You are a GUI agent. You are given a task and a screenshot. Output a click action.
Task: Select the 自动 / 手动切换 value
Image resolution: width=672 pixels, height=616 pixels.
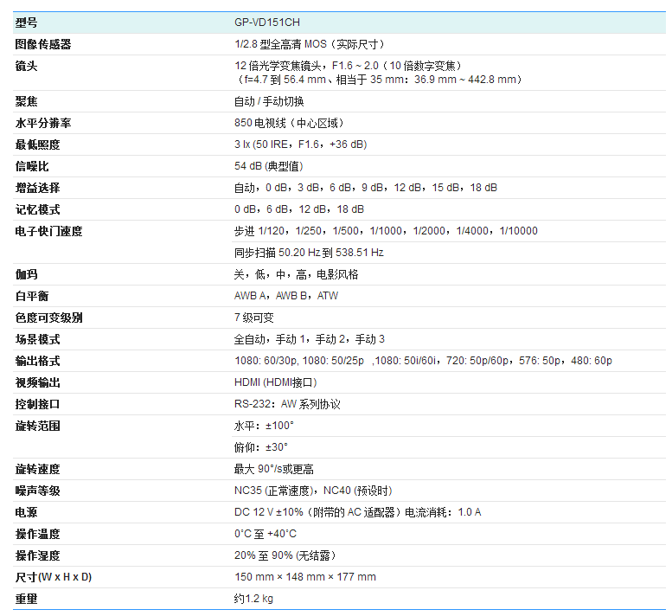269,101
